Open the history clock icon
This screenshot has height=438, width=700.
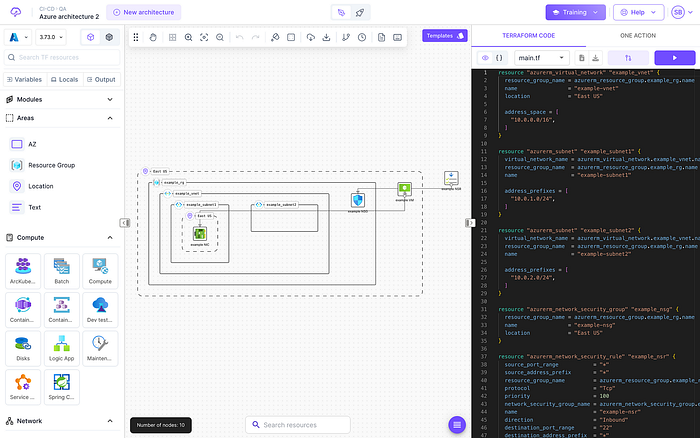[x=362, y=38]
